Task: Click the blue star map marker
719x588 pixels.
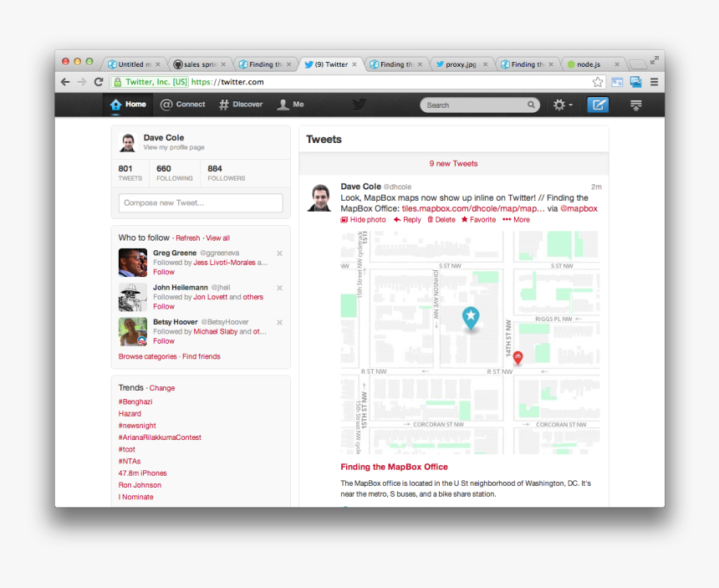Action: [471, 318]
